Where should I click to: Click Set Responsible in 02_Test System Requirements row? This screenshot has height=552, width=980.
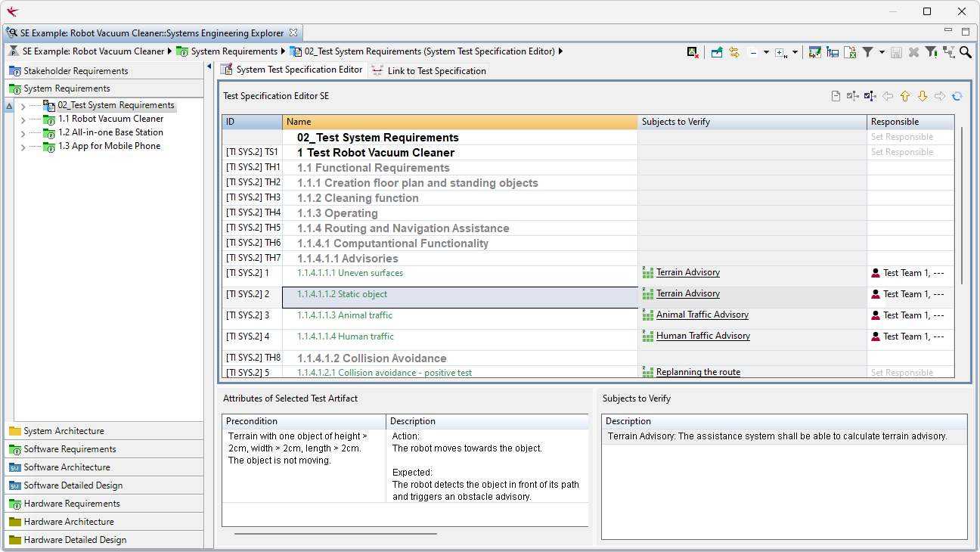pyautogui.click(x=901, y=137)
